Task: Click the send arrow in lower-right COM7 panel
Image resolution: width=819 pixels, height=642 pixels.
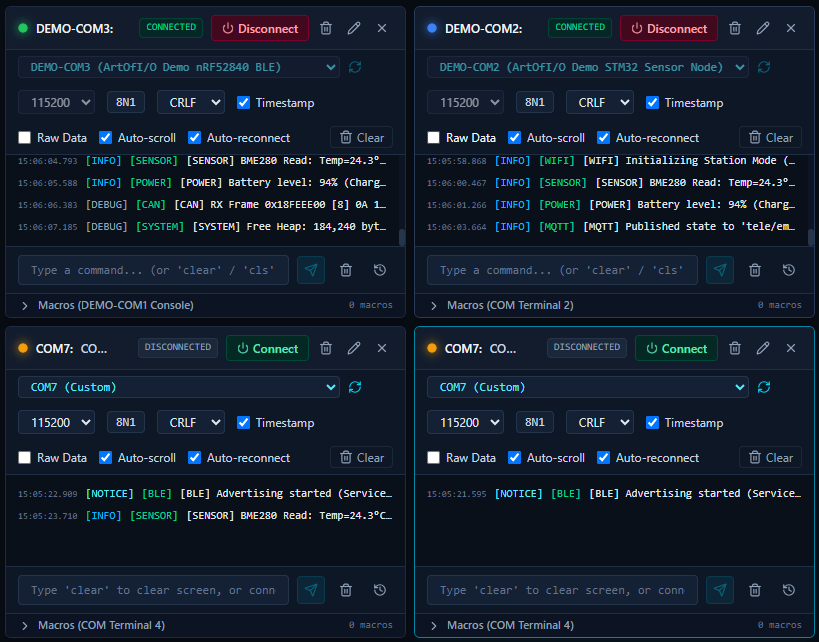Action: click(720, 590)
